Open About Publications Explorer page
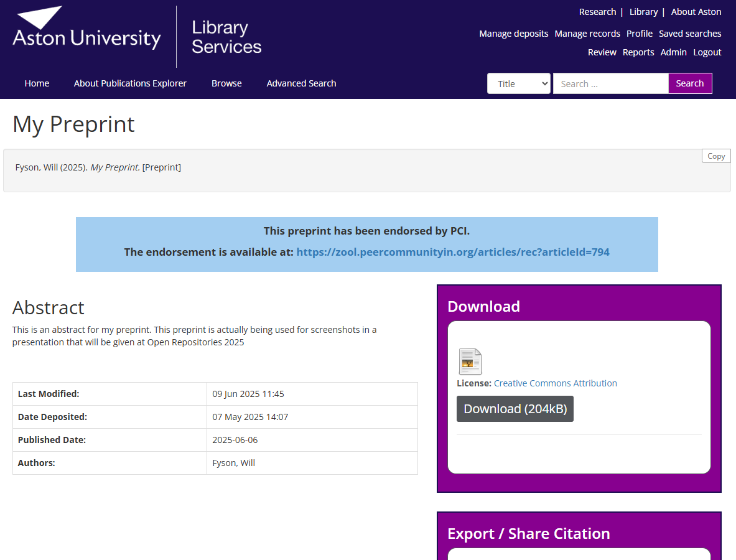 coord(130,83)
